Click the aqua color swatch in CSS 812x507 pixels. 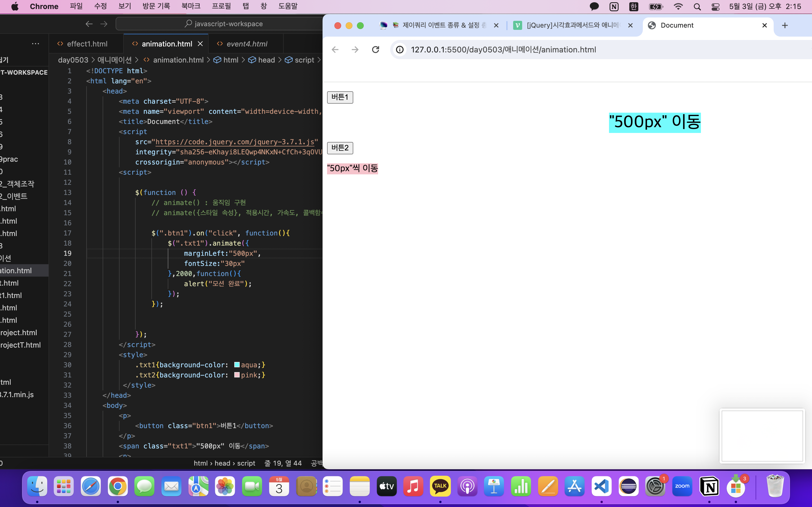coord(237,365)
